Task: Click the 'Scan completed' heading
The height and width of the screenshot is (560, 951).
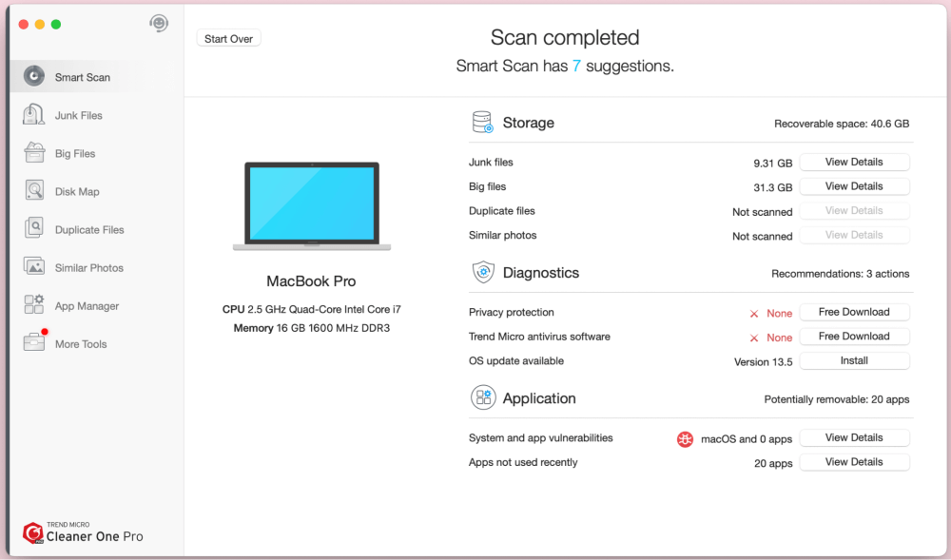Action: (x=565, y=38)
